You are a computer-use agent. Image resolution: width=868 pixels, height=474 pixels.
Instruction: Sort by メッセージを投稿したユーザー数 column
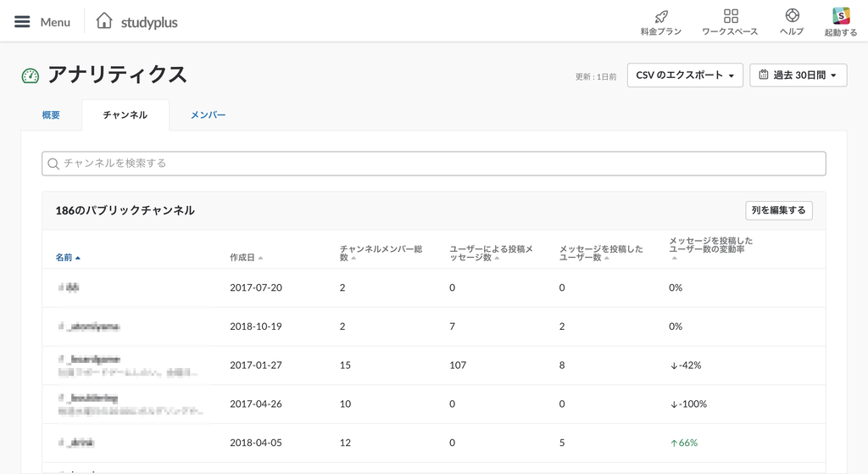click(601, 253)
